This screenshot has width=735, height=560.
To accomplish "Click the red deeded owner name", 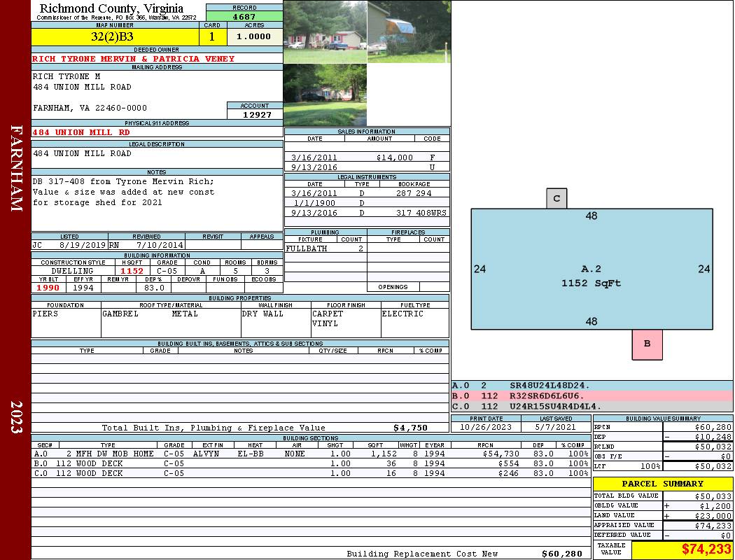I will tap(134, 59).
